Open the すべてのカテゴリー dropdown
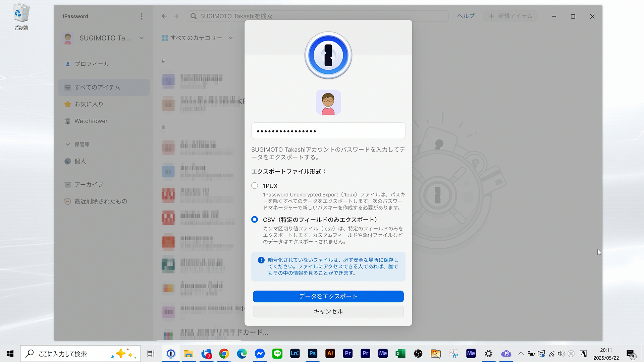This screenshot has width=644, height=362. 197,38
